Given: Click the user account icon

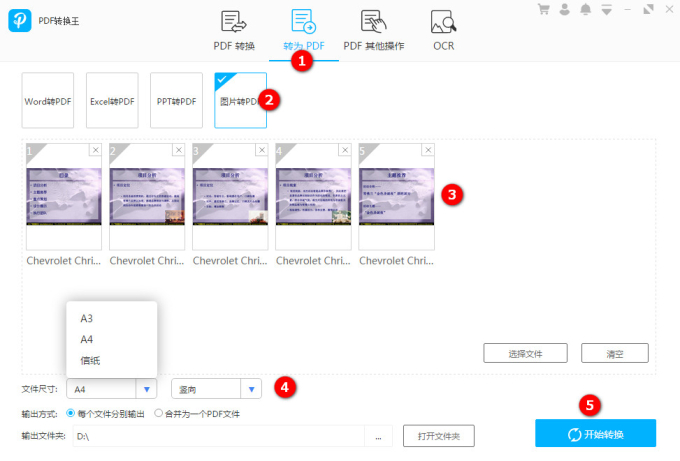Looking at the screenshot, I should (x=565, y=9).
